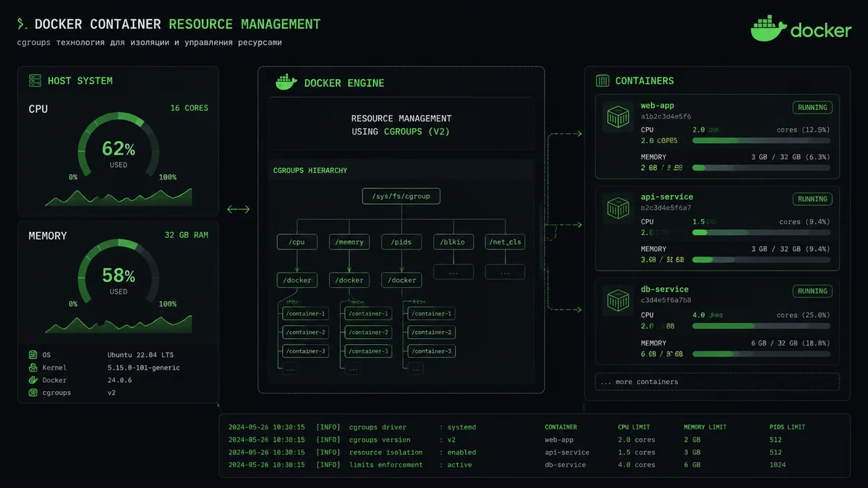Open the /docker node under /pids
Screen dimensions: 868x488
pos(401,280)
